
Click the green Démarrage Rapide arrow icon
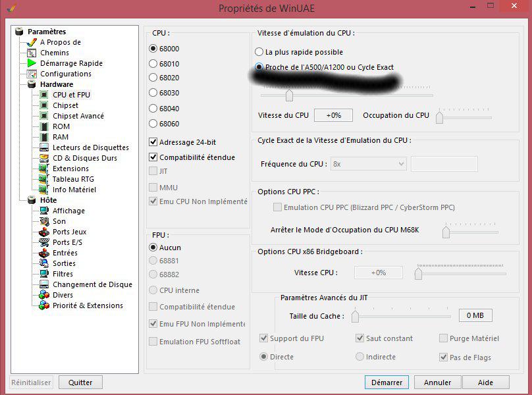click(x=32, y=63)
